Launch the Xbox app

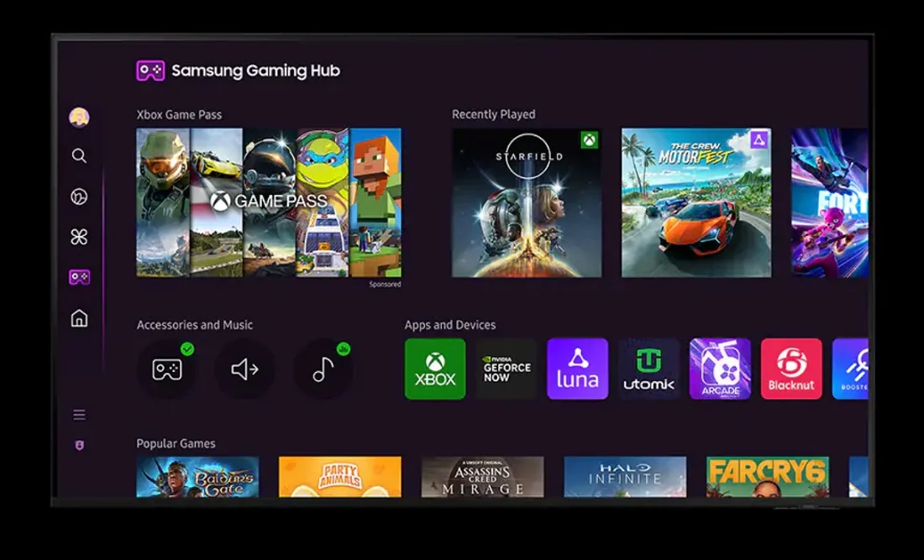click(435, 369)
